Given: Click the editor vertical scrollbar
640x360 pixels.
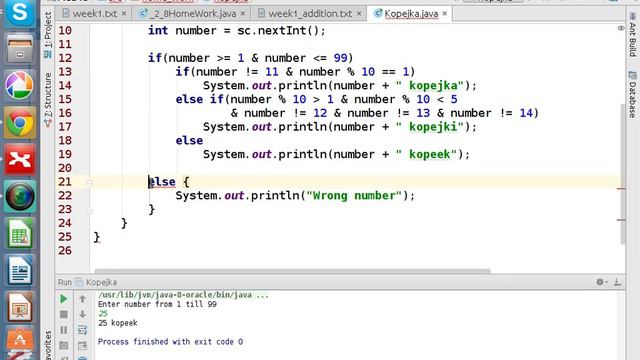Looking at the screenshot, I should pos(623,173).
